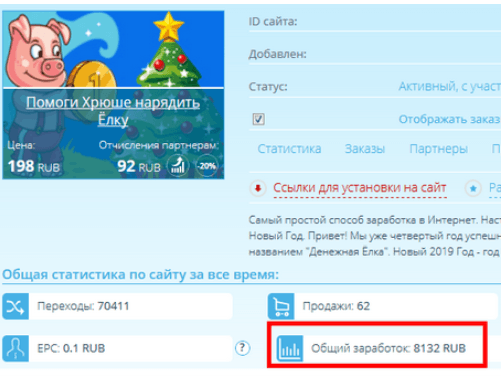Click the 'Добавлен:' label

coord(277,54)
